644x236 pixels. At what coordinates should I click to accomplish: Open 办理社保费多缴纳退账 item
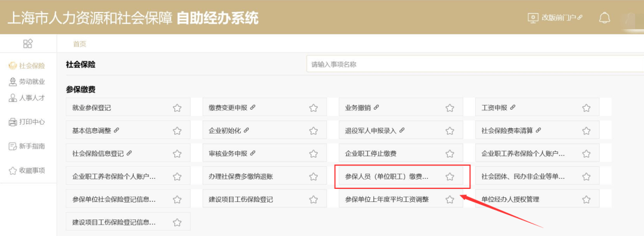(265, 177)
